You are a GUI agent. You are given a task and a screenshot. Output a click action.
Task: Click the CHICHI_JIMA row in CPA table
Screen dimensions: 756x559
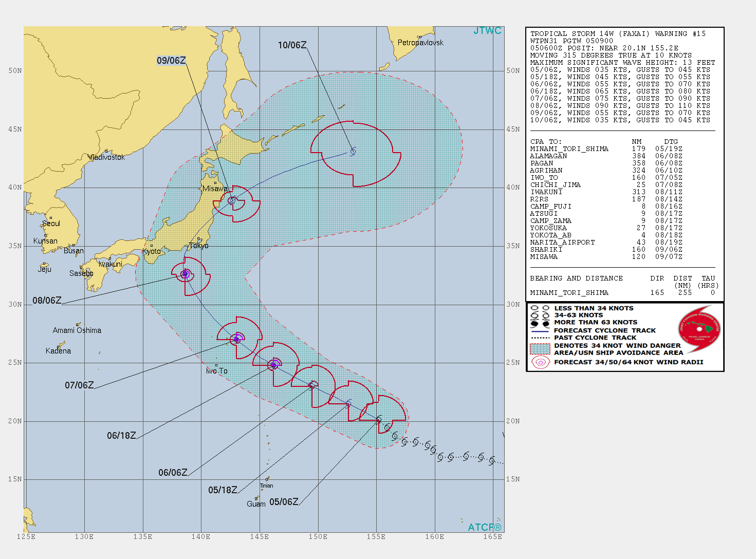pyautogui.click(x=606, y=185)
